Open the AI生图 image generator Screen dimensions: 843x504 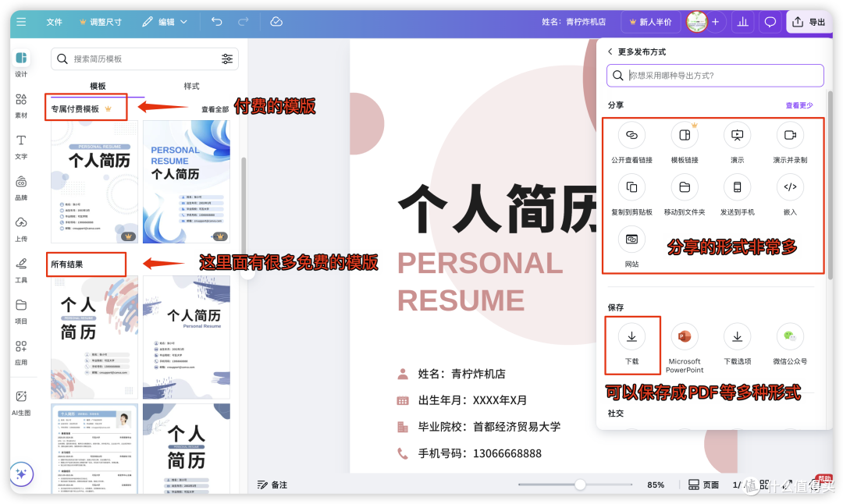pyautogui.click(x=22, y=403)
